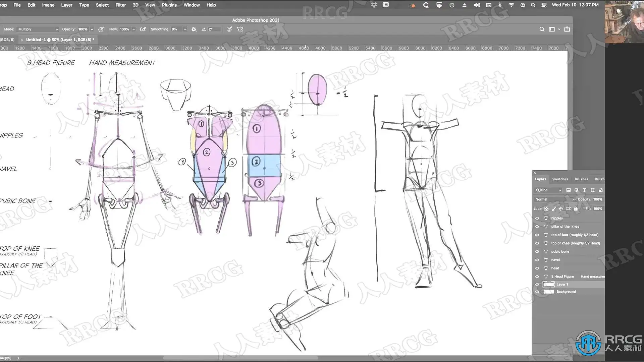Hide the Background layer

point(537,292)
